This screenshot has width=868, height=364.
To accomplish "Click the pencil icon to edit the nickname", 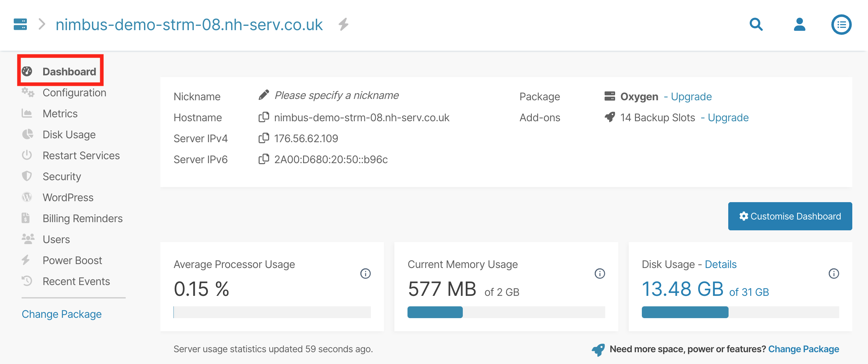I will (263, 95).
